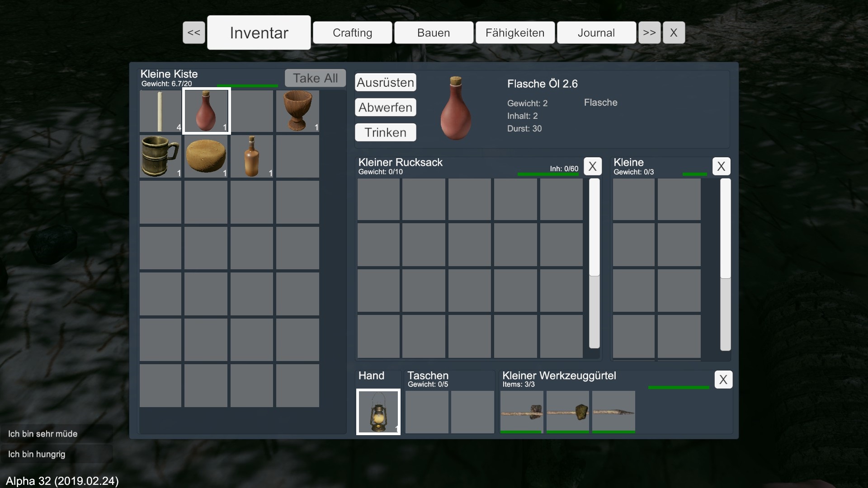Switch to the Crafting tab
868x488 pixels.
352,33
